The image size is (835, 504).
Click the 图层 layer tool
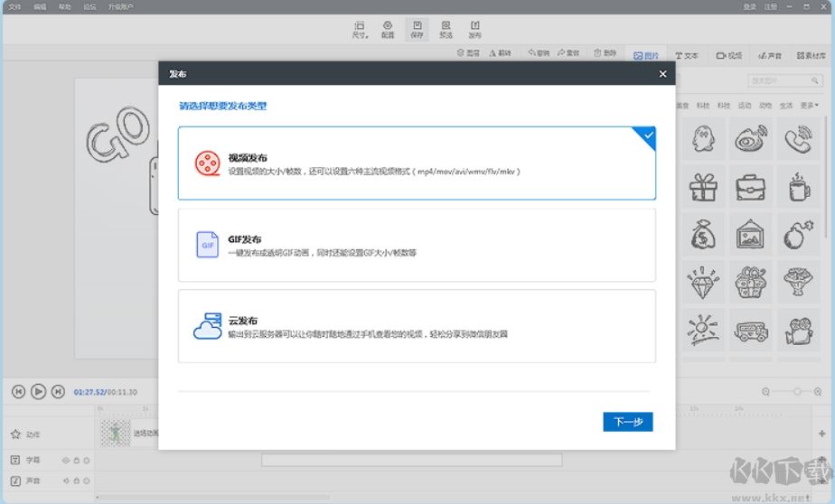(469, 52)
